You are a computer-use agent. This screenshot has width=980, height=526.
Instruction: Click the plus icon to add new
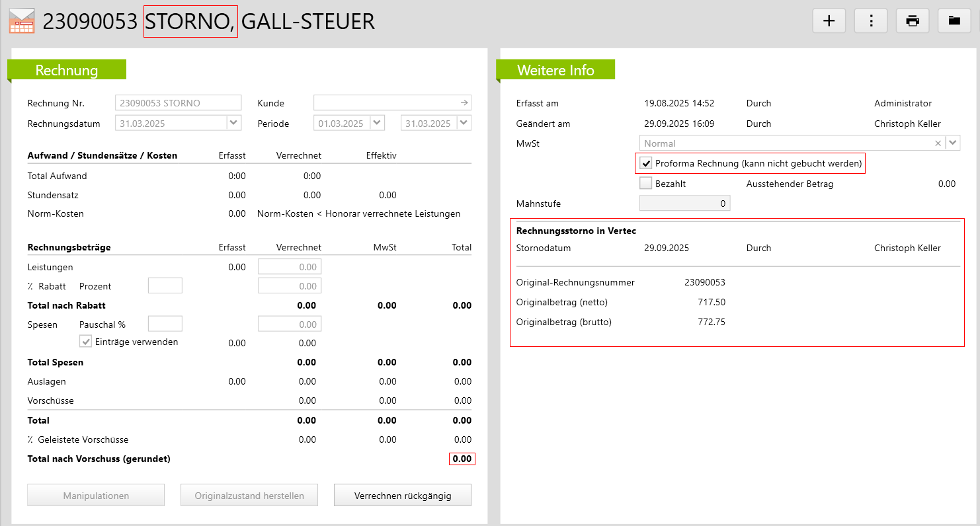coord(829,20)
